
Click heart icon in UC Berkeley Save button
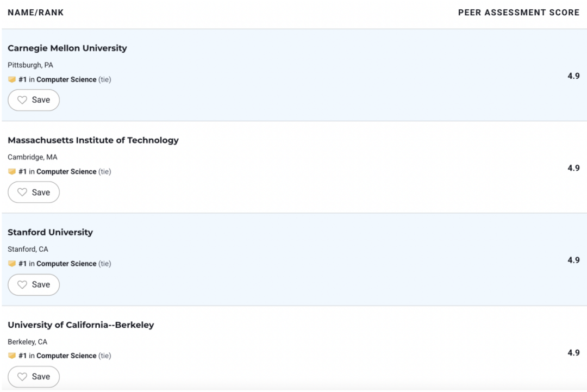click(22, 377)
